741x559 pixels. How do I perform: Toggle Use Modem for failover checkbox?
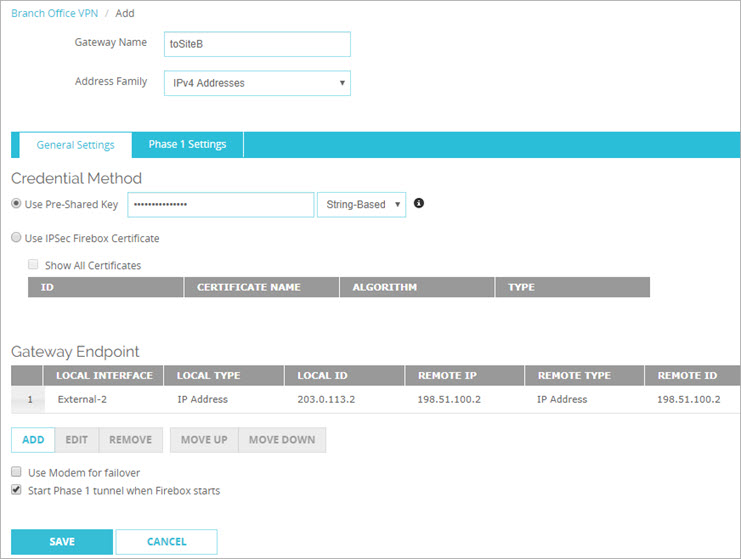click(16, 472)
